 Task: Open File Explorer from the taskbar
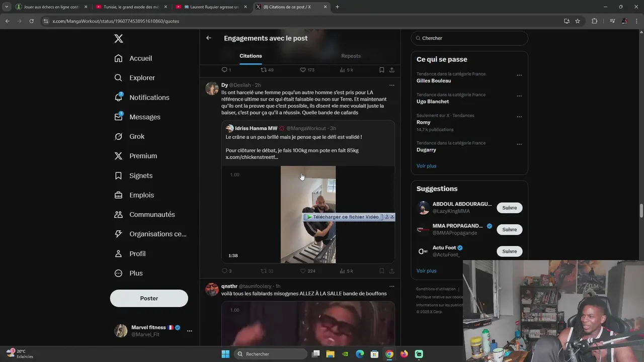(330, 354)
